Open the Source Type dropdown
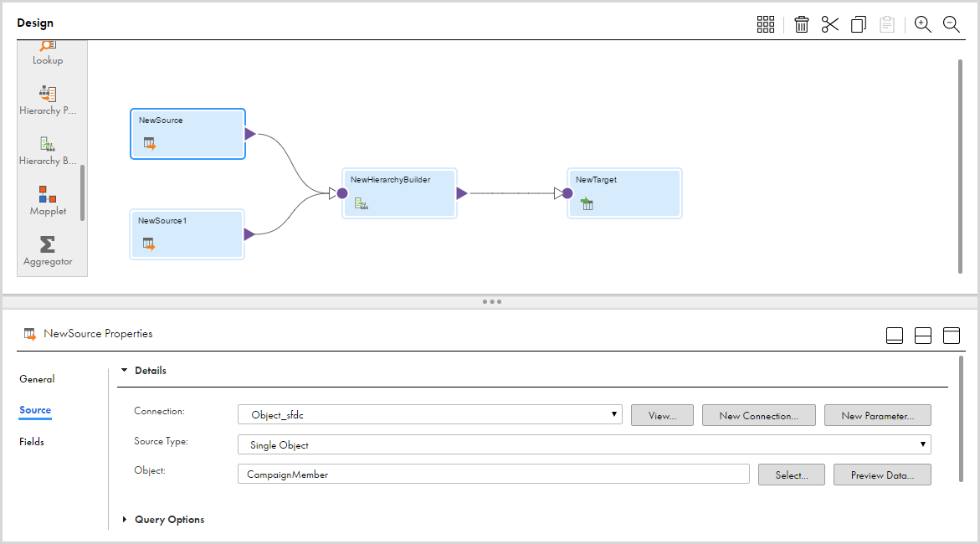Image resolution: width=980 pixels, height=544 pixels. tap(584, 444)
